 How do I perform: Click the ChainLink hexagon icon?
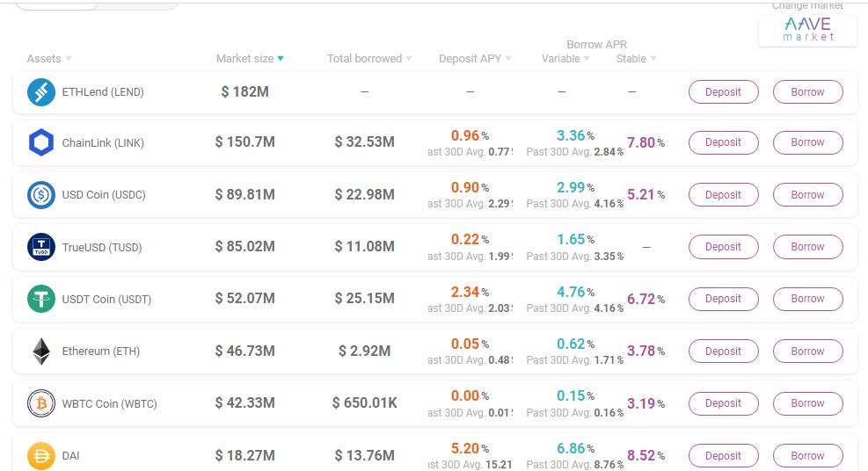[41, 142]
